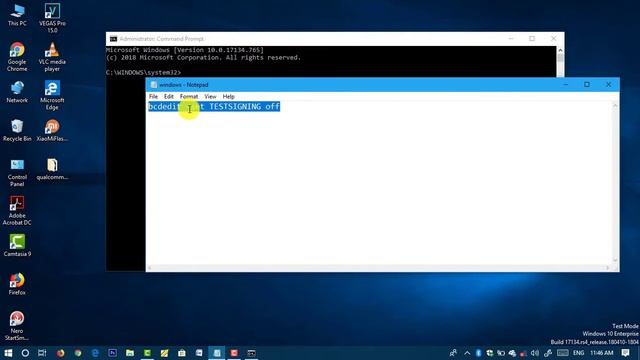
Task: Switch to Notepad taskbar button
Action: pyautogui.click(x=217, y=353)
